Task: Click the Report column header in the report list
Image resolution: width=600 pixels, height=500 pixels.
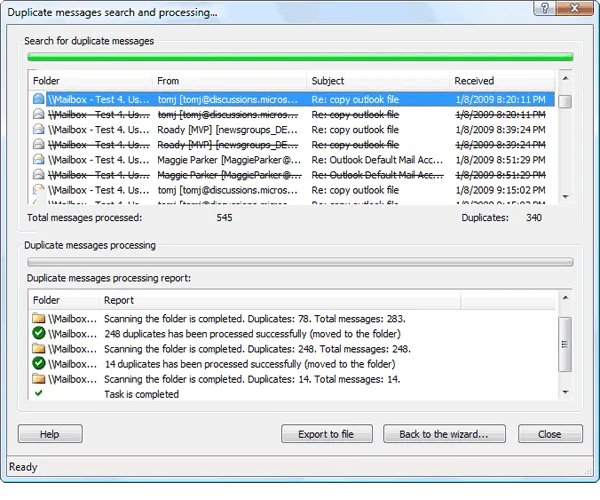Action: coord(279,300)
